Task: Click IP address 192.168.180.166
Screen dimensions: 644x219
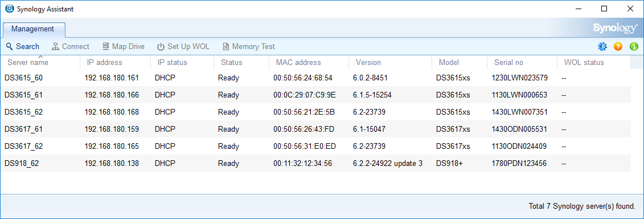Action: click(x=112, y=95)
